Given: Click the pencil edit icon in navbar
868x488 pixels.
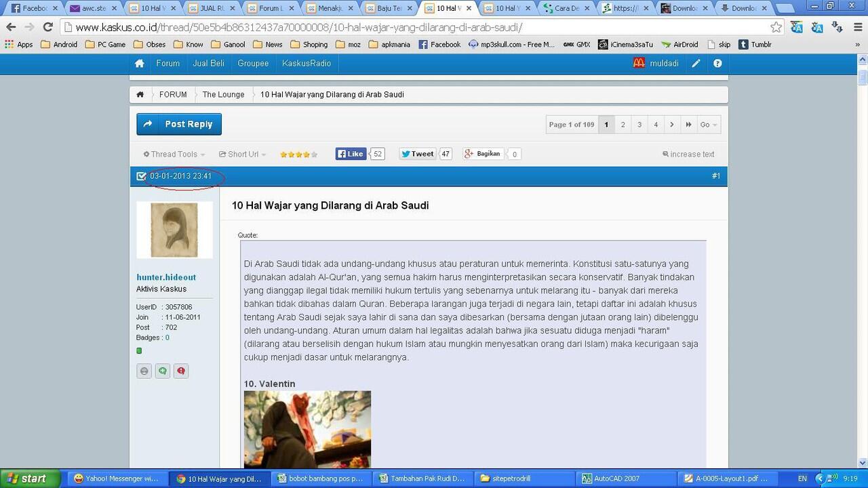Looking at the screenshot, I should [x=696, y=63].
